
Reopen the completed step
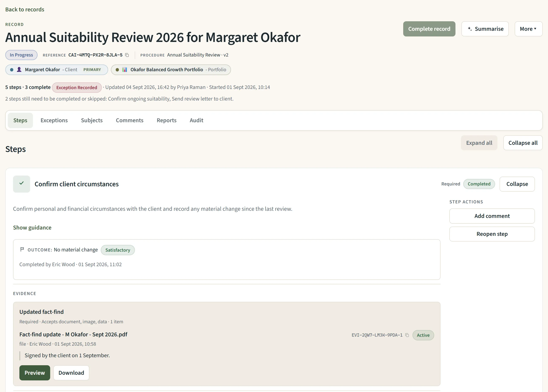point(492,234)
